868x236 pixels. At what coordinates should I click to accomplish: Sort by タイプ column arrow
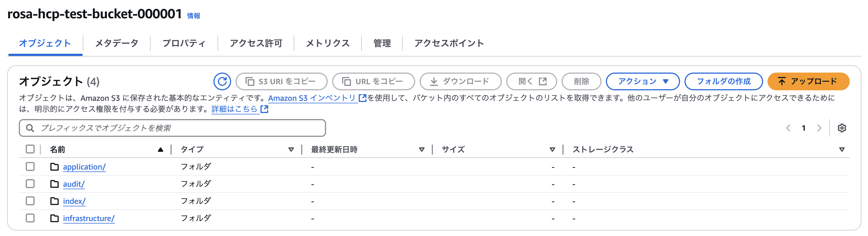tap(291, 149)
